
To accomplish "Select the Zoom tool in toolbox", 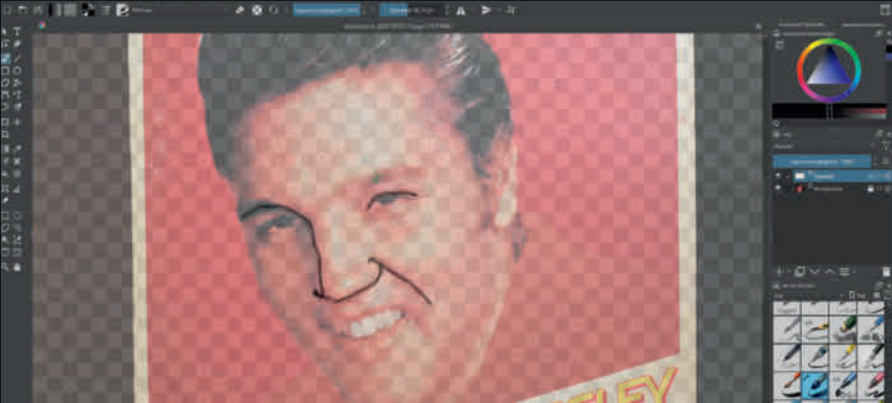I will point(6,267).
